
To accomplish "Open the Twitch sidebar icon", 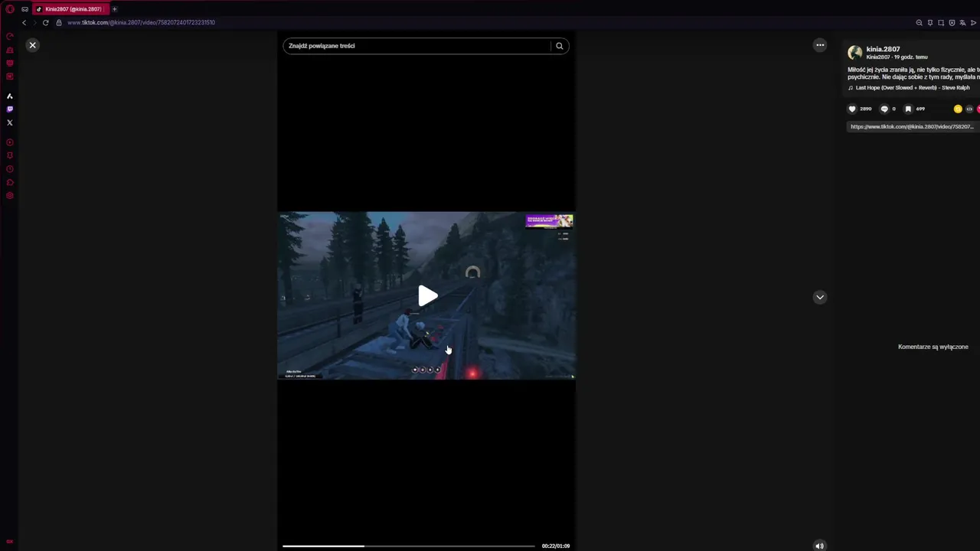I will click(x=10, y=109).
